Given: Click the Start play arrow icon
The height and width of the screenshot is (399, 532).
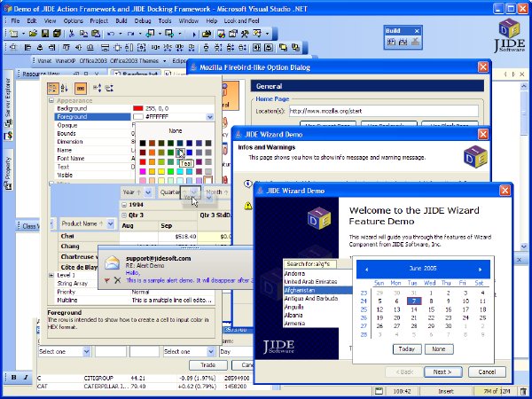Looking at the screenshot, I should coord(194,34).
